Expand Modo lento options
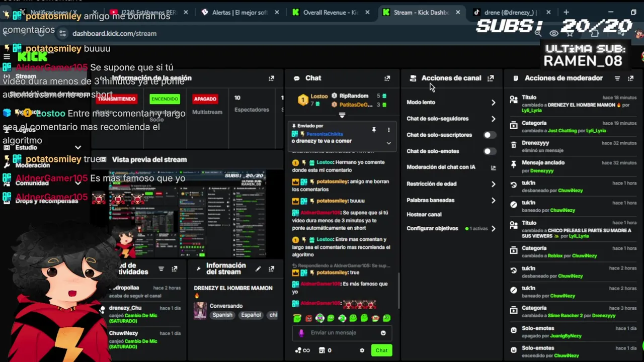The image size is (644, 362). pyautogui.click(x=493, y=103)
